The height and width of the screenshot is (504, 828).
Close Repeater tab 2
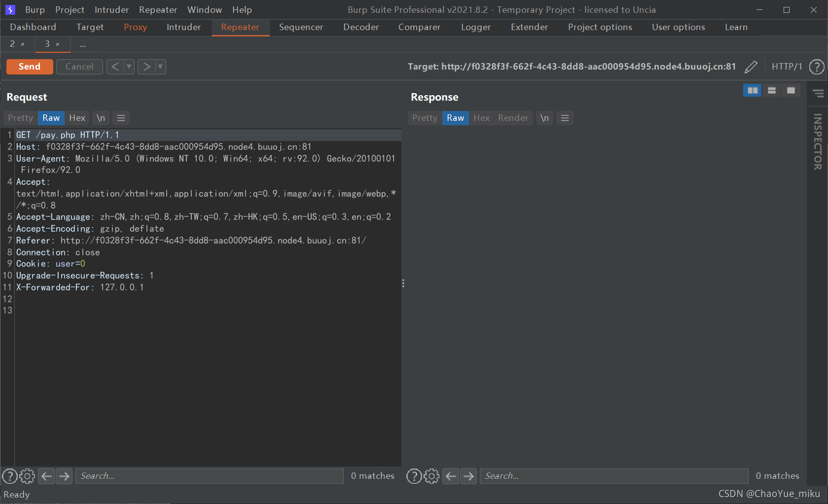click(23, 44)
